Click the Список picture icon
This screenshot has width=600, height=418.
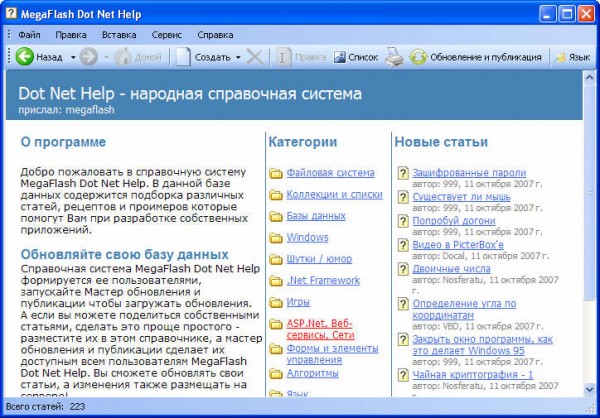(339, 57)
